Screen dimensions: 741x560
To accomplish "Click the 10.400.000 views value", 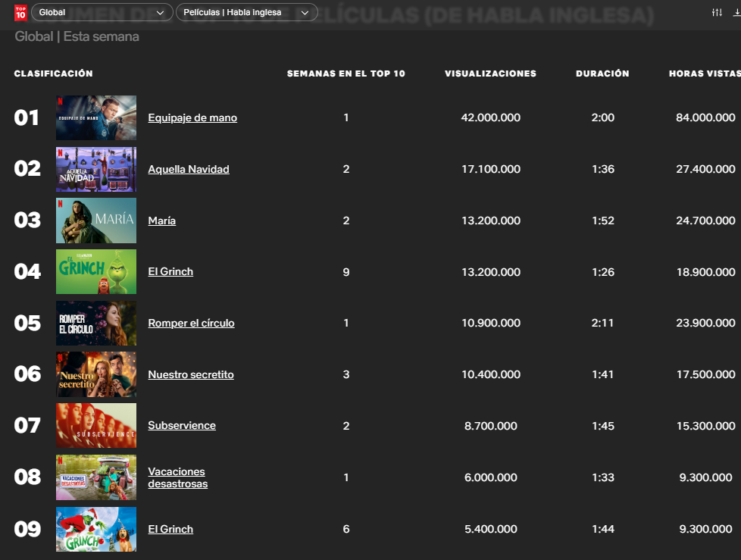I will (490, 375).
